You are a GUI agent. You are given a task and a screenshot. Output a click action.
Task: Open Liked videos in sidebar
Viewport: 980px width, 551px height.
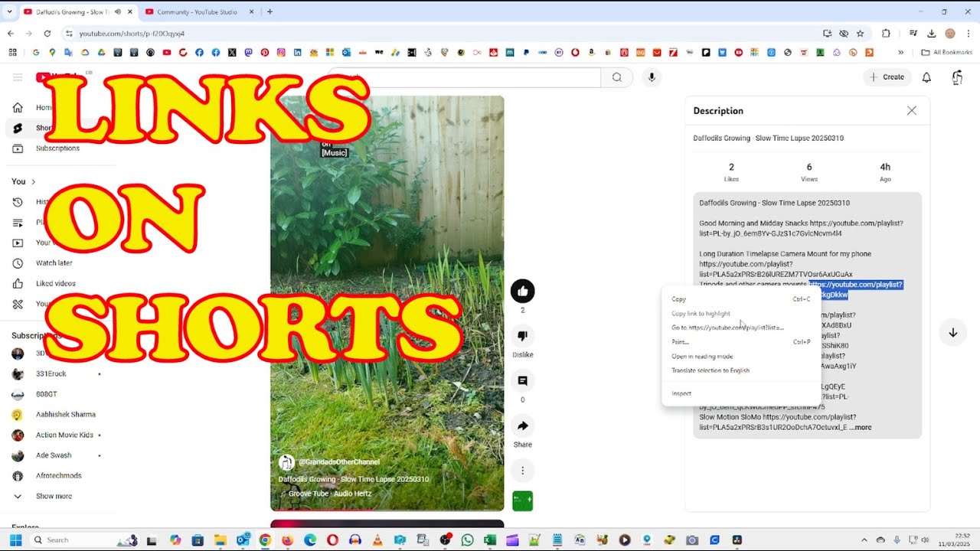click(55, 283)
